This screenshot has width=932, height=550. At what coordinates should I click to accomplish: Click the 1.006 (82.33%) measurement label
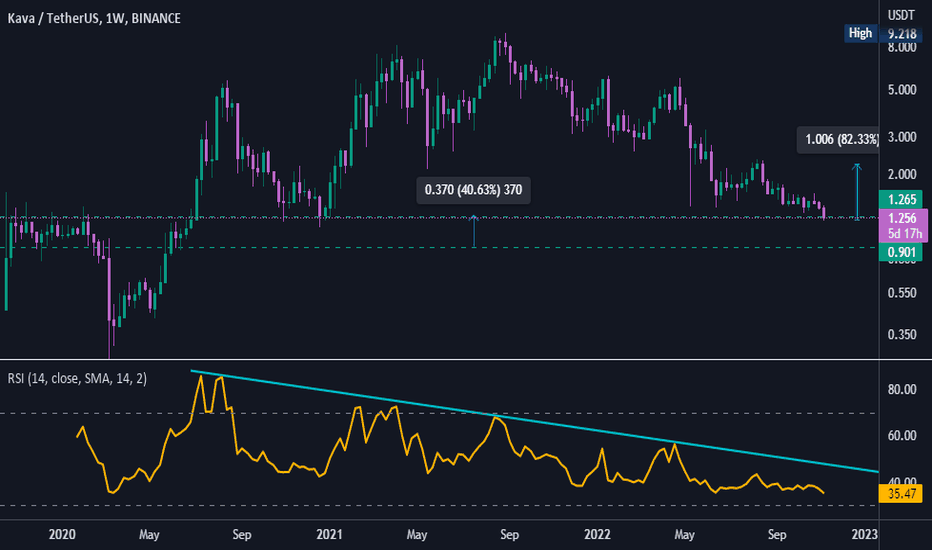(x=839, y=140)
